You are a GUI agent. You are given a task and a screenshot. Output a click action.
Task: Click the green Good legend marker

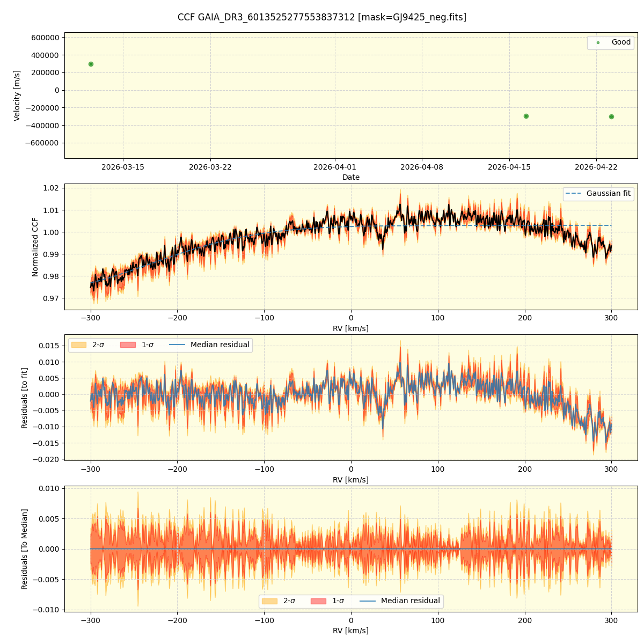[x=598, y=43]
